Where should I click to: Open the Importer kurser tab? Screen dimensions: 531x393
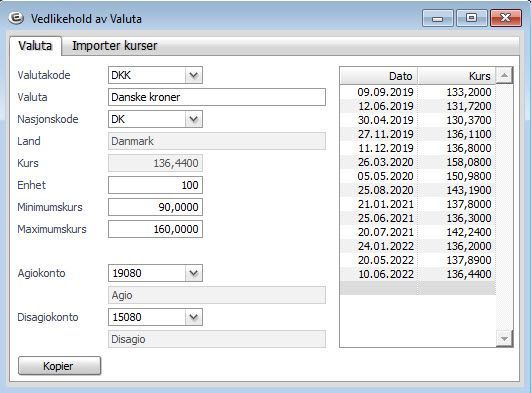(114, 46)
